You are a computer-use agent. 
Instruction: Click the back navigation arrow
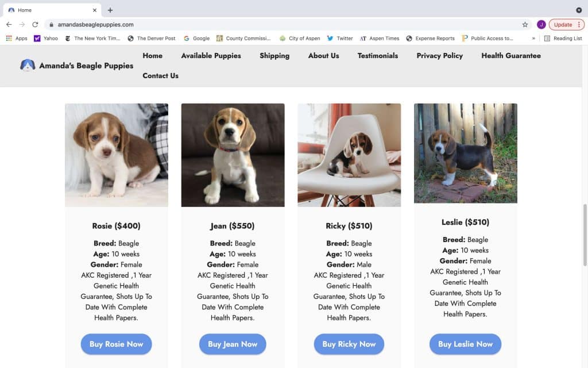9,25
